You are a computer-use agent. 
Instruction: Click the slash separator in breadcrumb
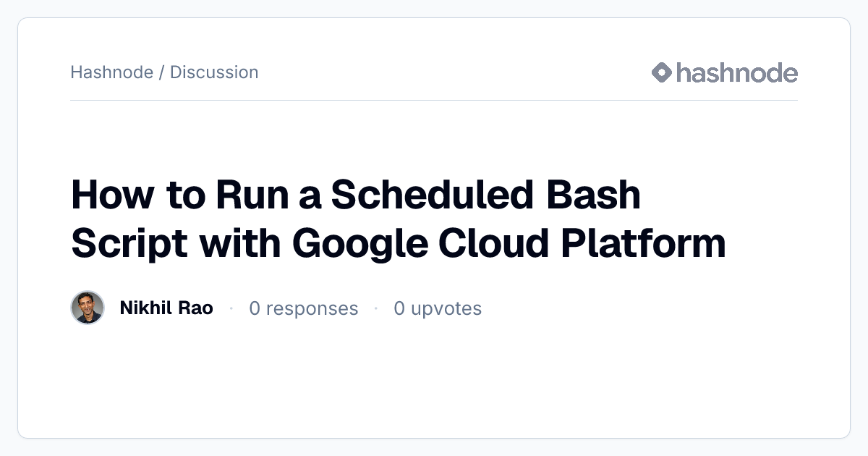point(161,72)
